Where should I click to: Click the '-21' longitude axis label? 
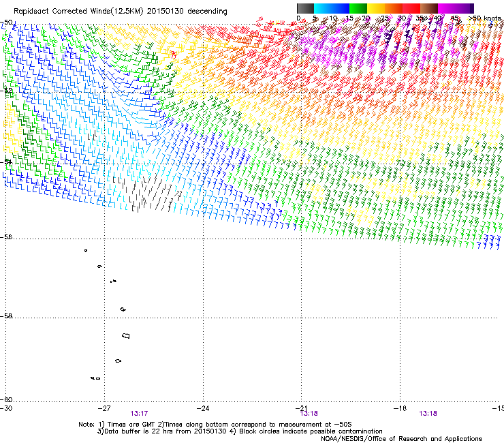pyautogui.click(x=302, y=408)
